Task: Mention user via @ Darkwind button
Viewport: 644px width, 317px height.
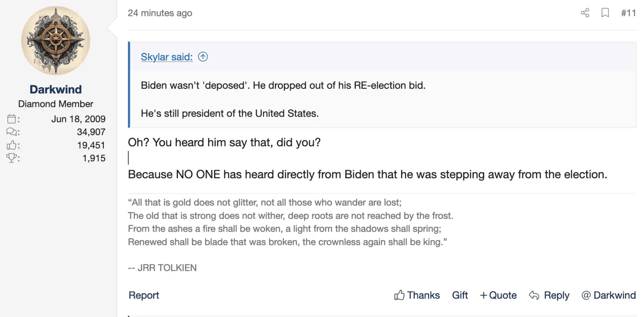Action: pyautogui.click(x=609, y=295)
